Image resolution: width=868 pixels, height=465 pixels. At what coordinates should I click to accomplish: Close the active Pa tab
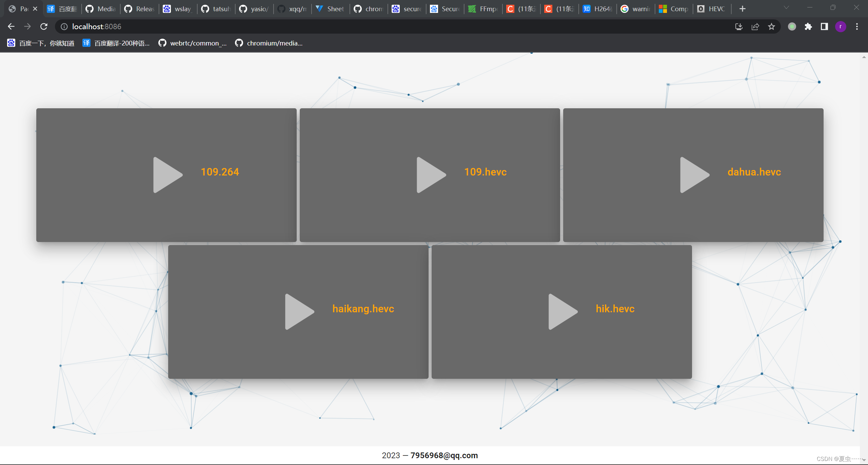click(x=35, y=9)
